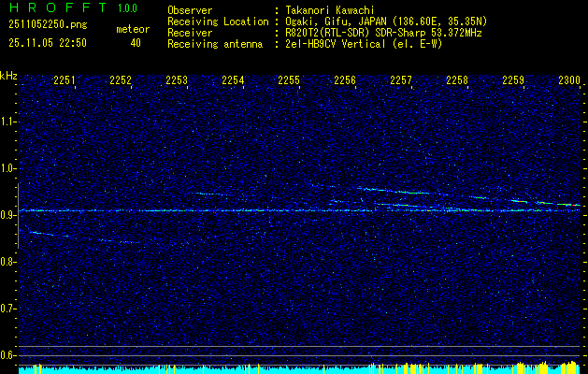Click the 2253 time marker
The image size is (588, 374).
click(177, 80)
